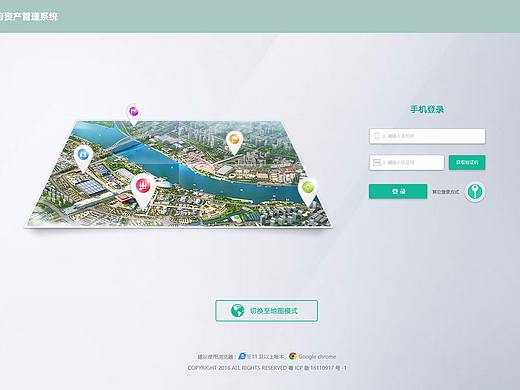Viewport: 520px width, 390px height.
Task: Click the green key login icon
Action: (475, 192)
